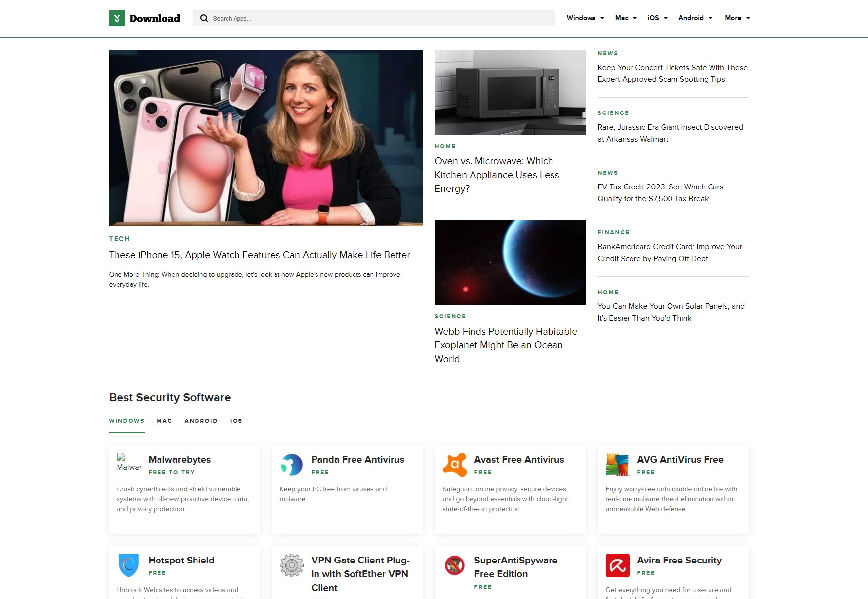Click SCIENCE label above Giant Insect article
Viewport: 868px width, 599px height.
click(613, 113)
